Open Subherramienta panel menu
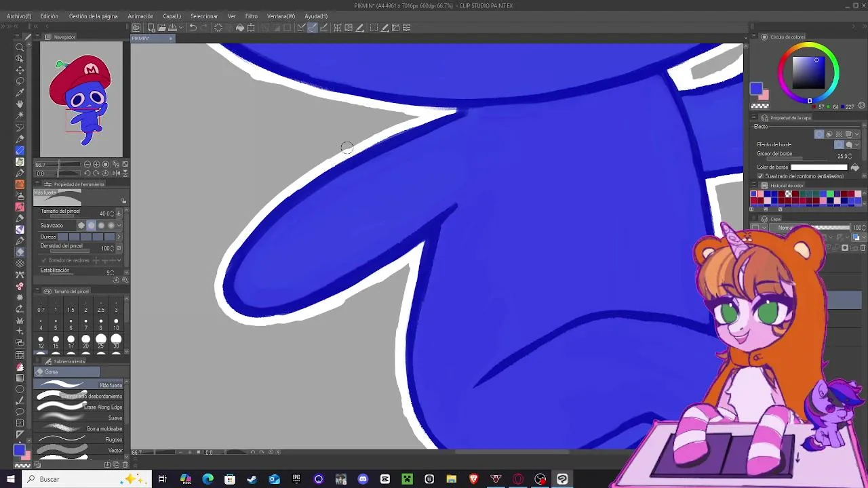This screenshot has width=868, height=488. coord(38,361)
